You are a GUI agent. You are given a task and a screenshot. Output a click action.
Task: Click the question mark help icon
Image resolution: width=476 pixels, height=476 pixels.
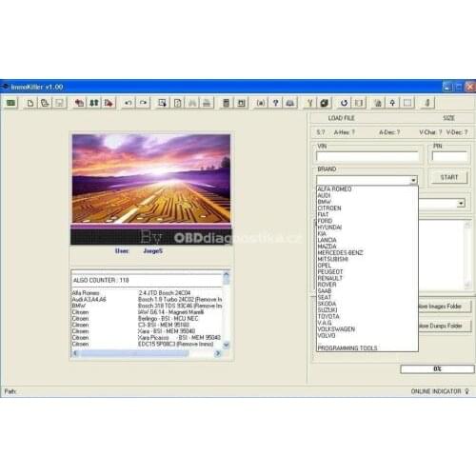[275, 103]
